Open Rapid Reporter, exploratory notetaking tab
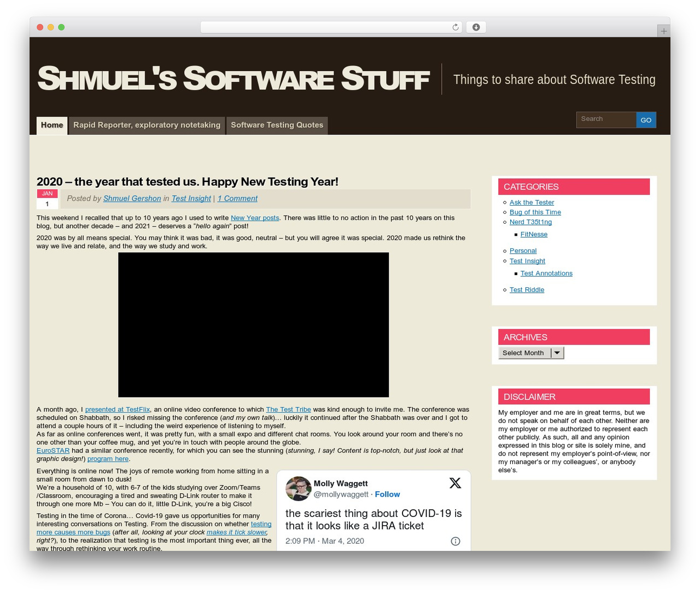 click(x=147, y=125)
